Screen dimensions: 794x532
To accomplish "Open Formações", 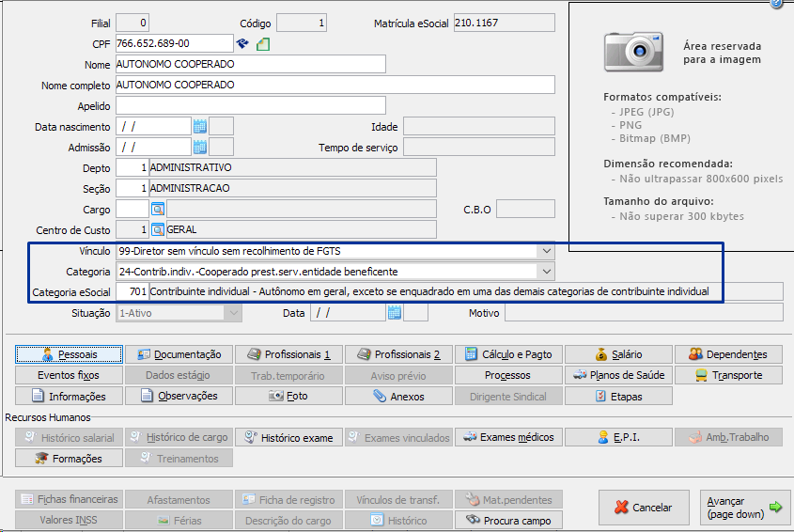I will [x=69, y=458].
